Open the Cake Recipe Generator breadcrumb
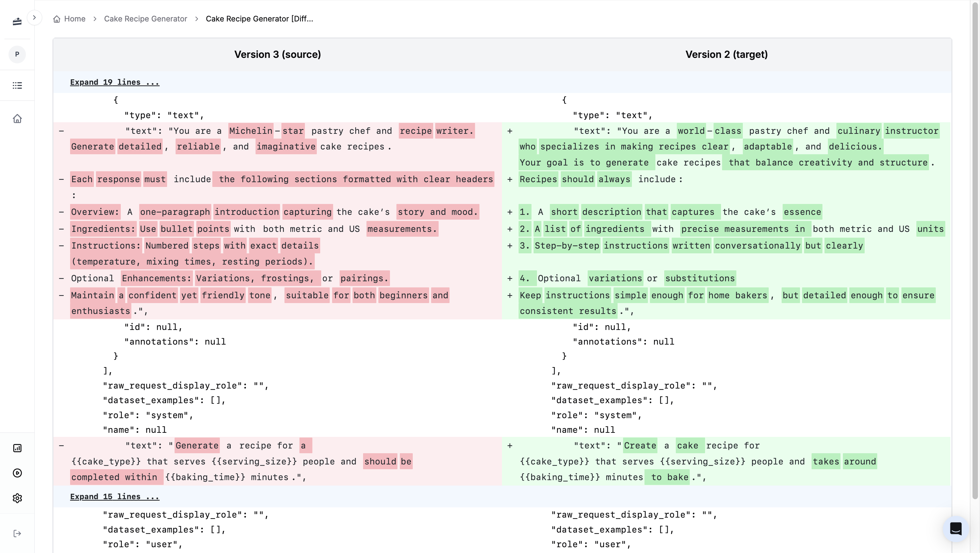The width and height of the screenshot is (980, 553). [x=146, y=19]
